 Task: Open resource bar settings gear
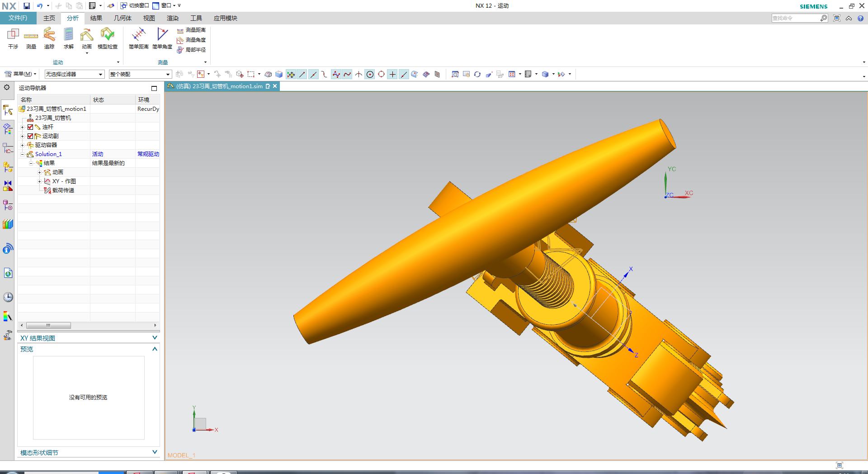[7, 87]
